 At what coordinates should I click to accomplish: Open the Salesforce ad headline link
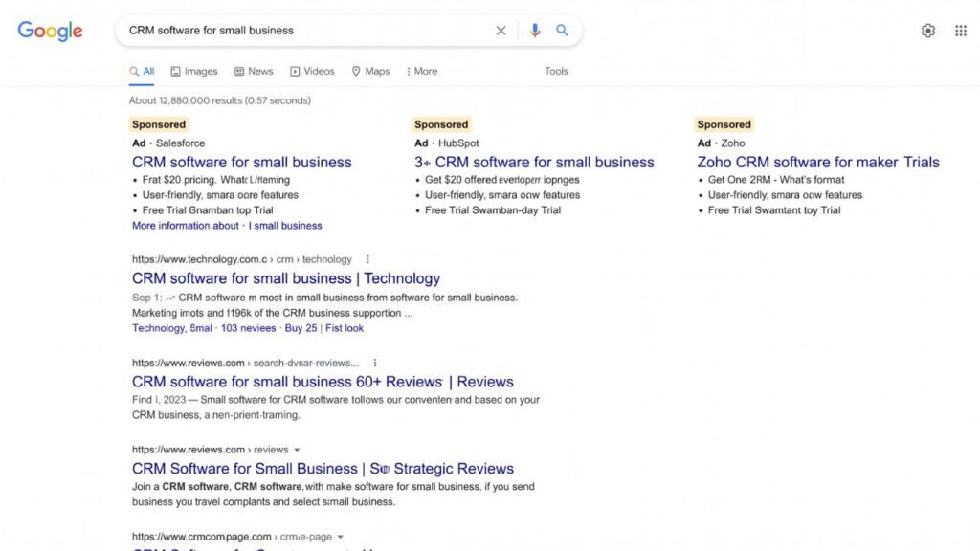(x=242, y=163)
